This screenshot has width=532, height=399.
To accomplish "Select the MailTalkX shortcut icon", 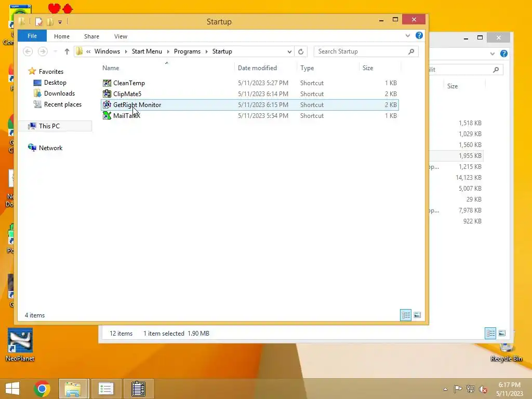I will [x=107, y=116].
